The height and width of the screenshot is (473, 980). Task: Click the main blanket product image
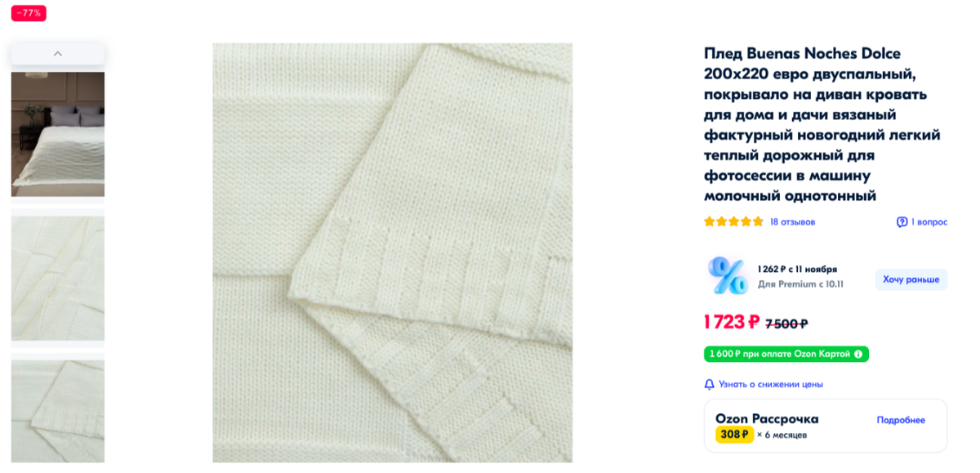(x=392, y=252)
